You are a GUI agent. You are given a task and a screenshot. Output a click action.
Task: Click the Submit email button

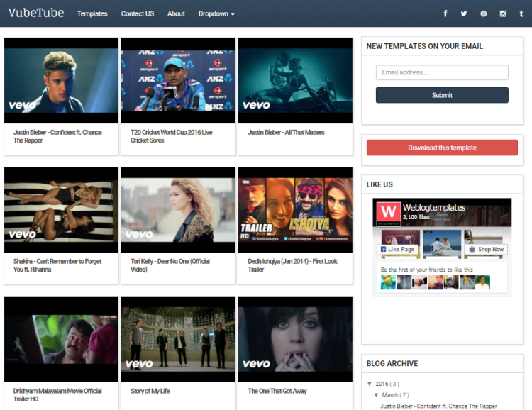[442, 95]
